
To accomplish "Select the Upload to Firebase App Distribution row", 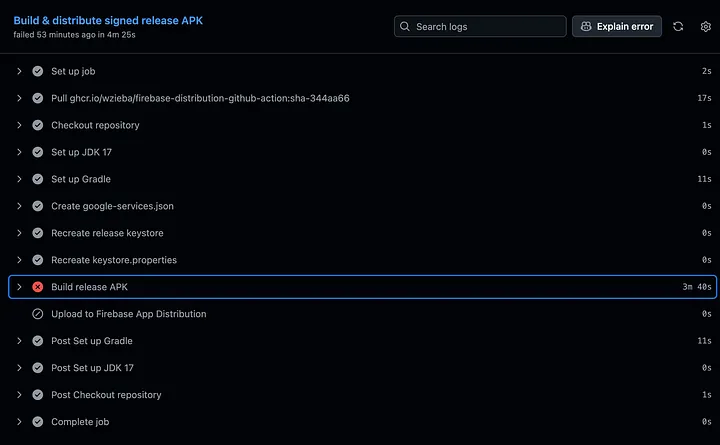I will (362, 314).
